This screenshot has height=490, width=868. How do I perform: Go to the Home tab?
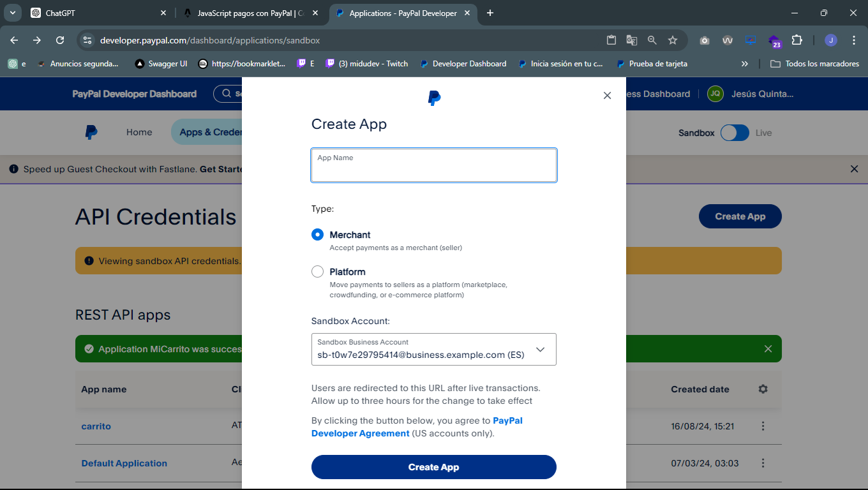tap(139, 132)
